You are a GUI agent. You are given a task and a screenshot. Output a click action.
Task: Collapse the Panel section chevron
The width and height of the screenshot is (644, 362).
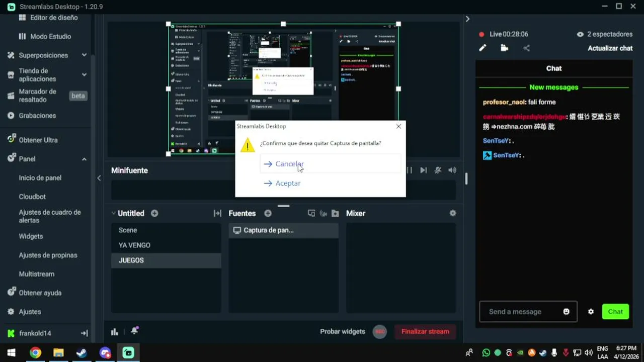coord(84,159)
